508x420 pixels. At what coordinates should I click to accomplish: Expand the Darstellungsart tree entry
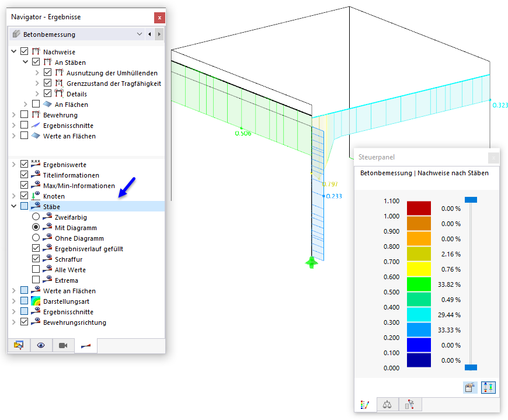(13, 301)
